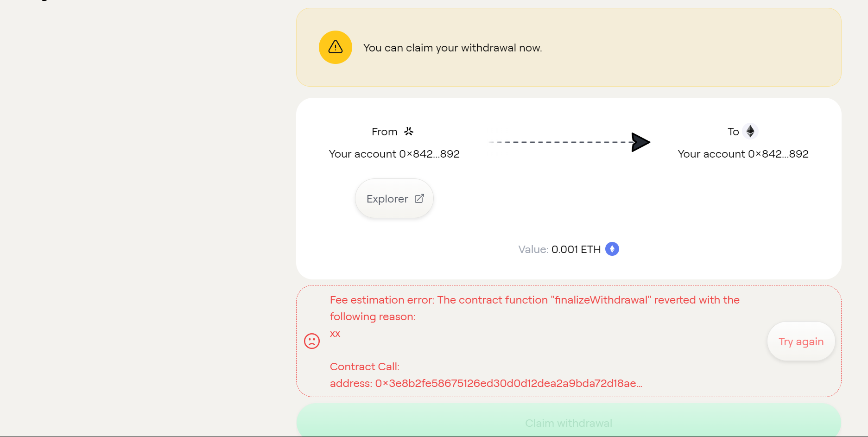This screenshot has width=868, height=437.
Task: Select the contract address starting with 0x3e8b
Action: tap(508, 383)
